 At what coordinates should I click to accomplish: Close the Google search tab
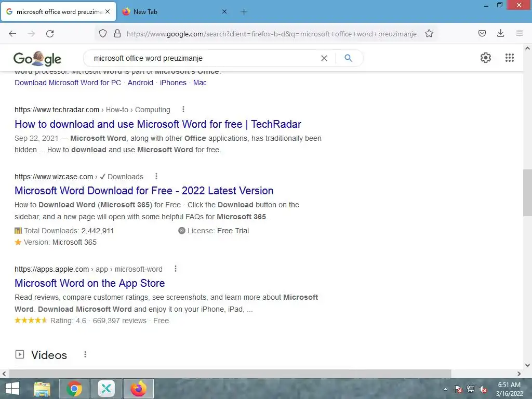(x=108, y=11)
